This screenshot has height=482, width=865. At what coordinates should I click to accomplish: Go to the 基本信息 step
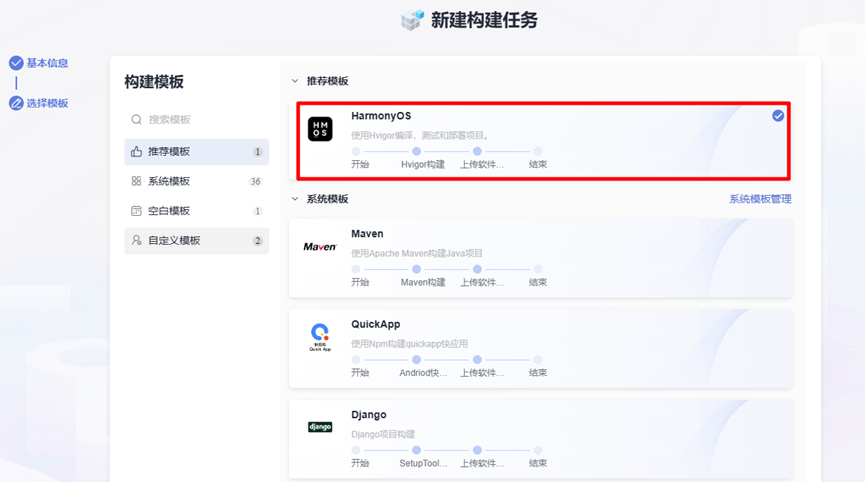tap(47, 63)
